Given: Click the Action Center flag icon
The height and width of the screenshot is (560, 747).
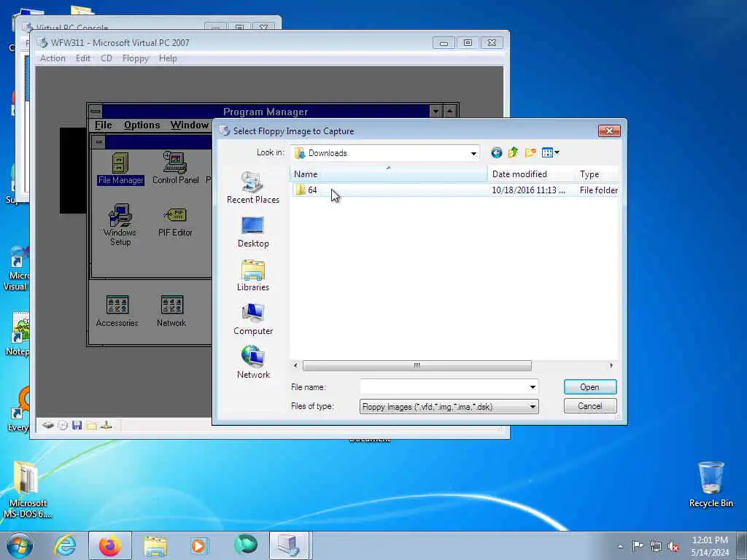Looking at the screenshot, I should [x=638, y=545].
